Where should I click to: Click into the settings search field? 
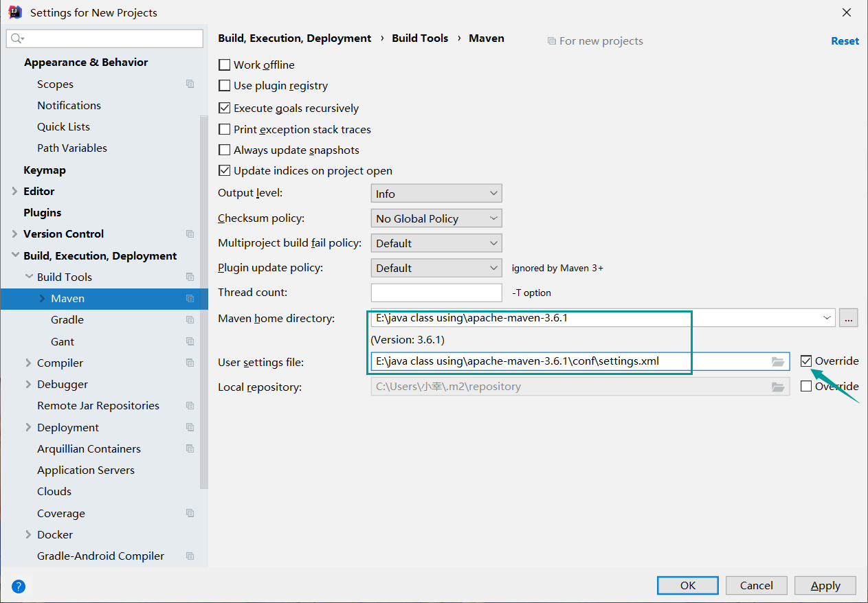click(x=105, y=38)
